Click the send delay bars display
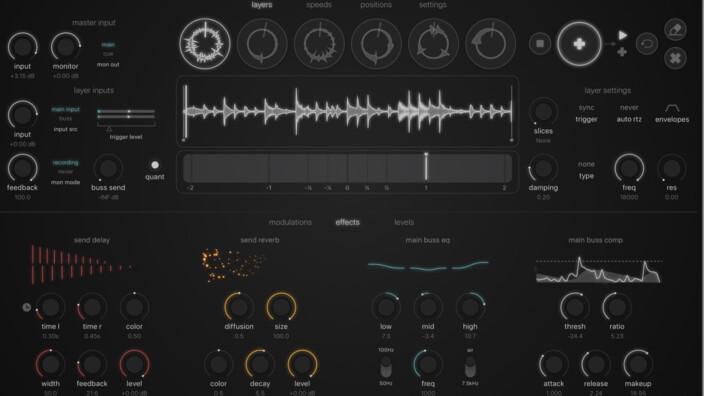Viewport: 704px width, 396px height. pyautogui.click(x=82, y=264)
